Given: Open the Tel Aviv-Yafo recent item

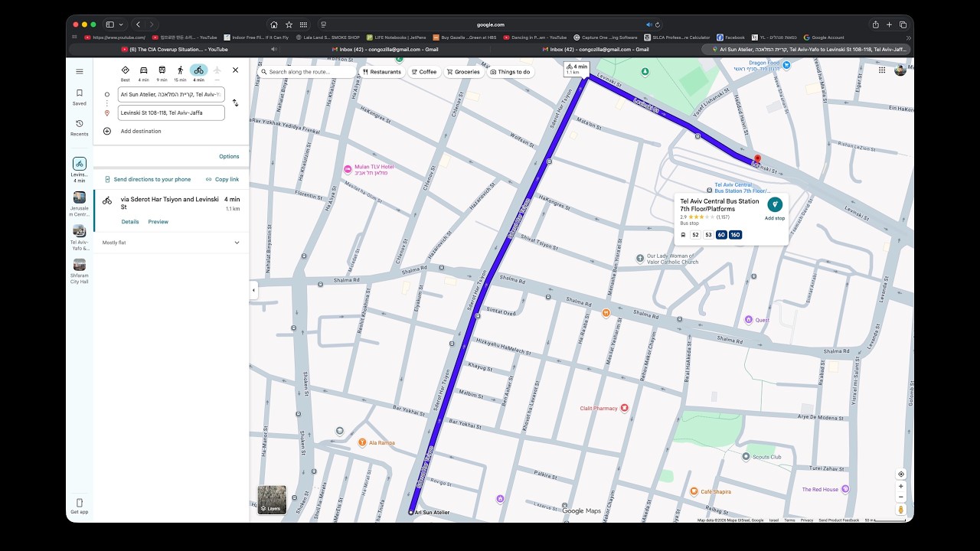Looking at the screenshot, I should (79, 237).
